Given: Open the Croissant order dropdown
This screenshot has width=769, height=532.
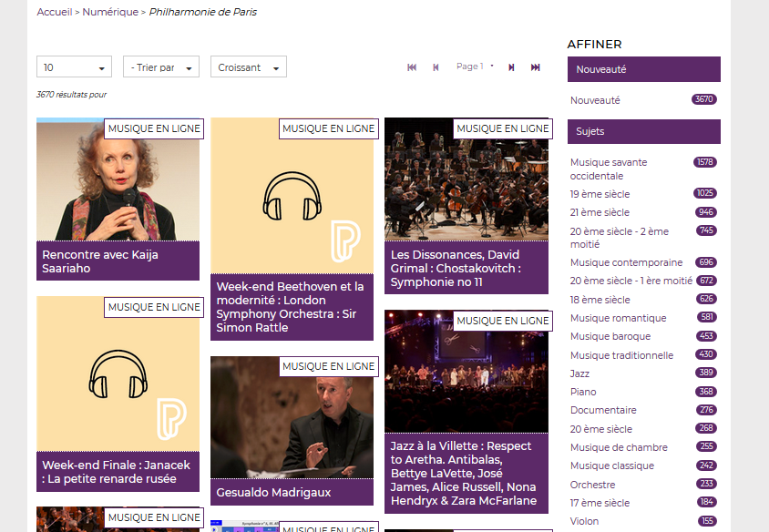Looking at the screenshot, I should pos(248,67).
